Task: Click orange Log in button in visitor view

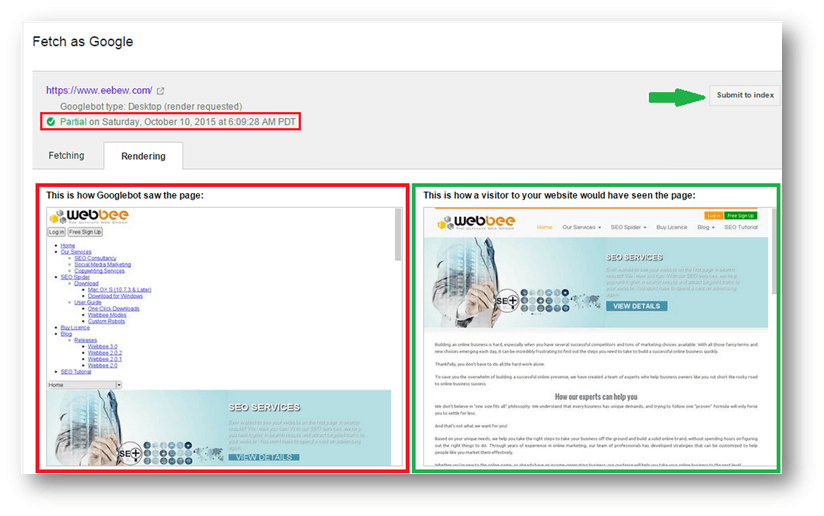Action: click(x=713, y=215)
